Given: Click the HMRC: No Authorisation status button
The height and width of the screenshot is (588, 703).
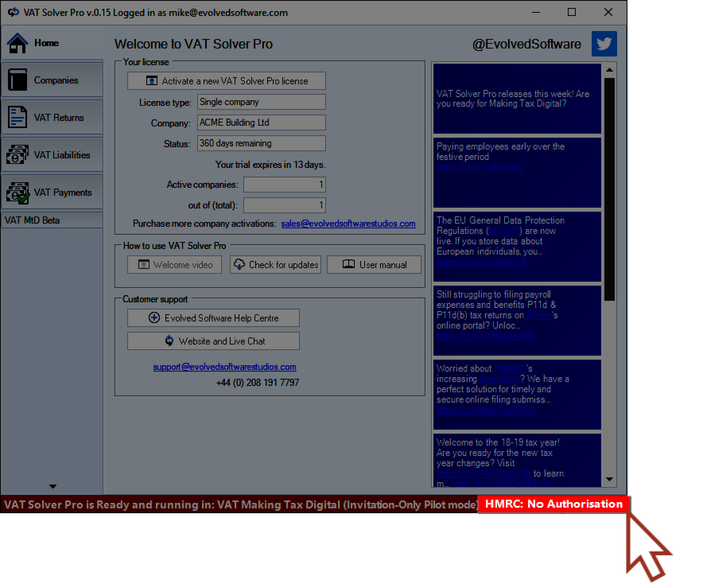Looking at the screenshot, I should tap(554, 504).
